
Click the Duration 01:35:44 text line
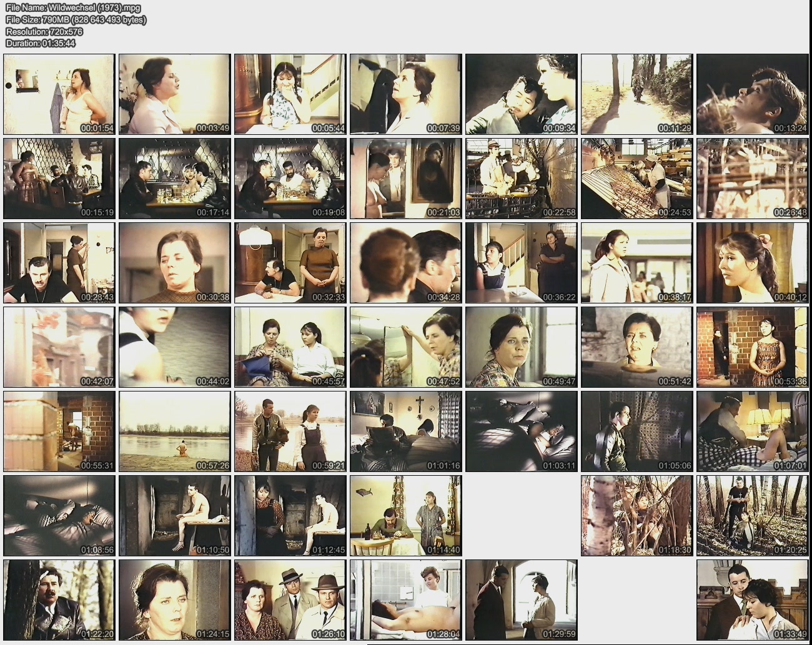[x=41, y=43]
